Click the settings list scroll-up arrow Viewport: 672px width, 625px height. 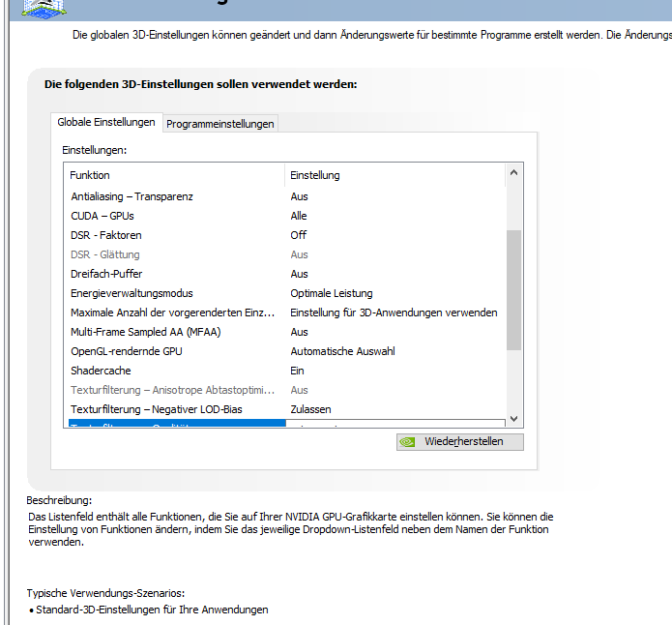(513, 173)
